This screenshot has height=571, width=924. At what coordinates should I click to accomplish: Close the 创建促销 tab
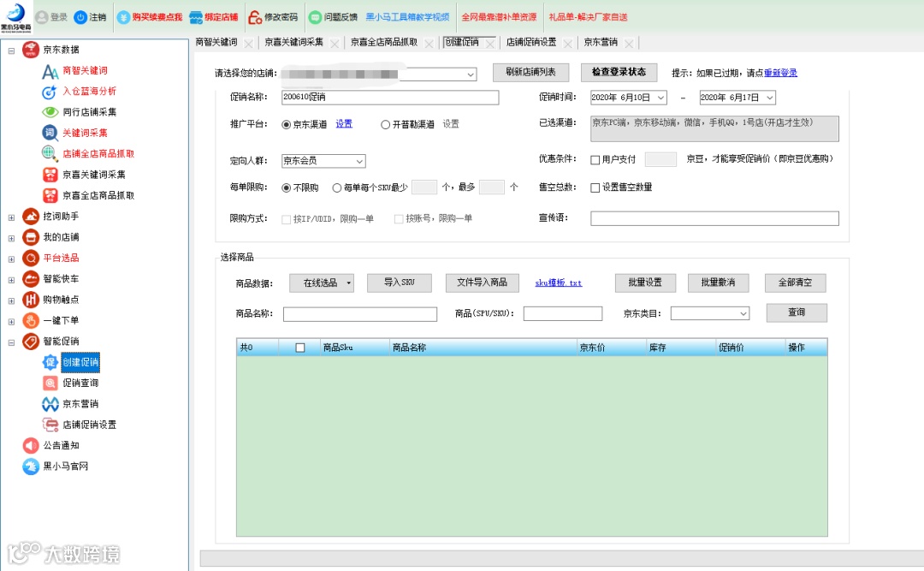click(489, 45)
